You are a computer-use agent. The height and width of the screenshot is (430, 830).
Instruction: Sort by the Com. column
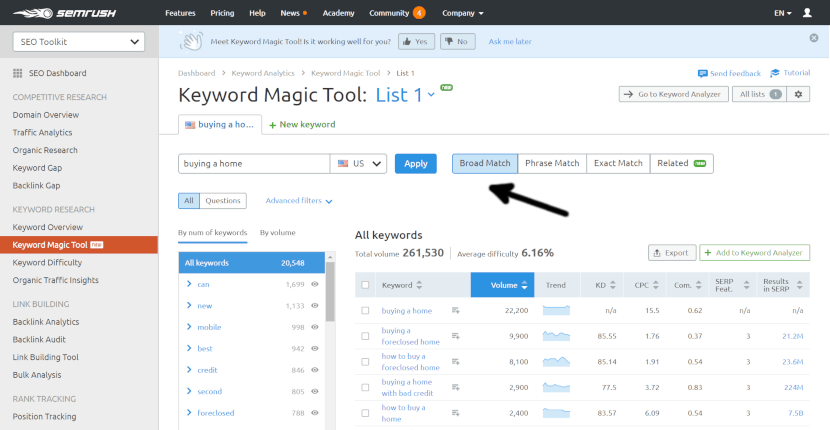(698, 285)
